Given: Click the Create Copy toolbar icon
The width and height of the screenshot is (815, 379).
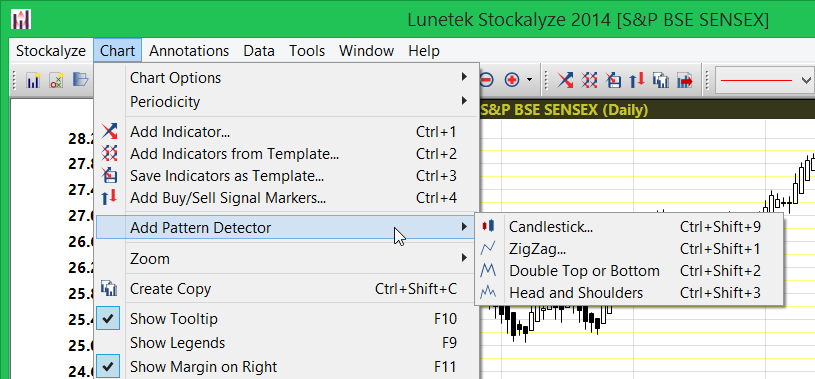Looking at the screenshot, I should (x=661, y=80).
